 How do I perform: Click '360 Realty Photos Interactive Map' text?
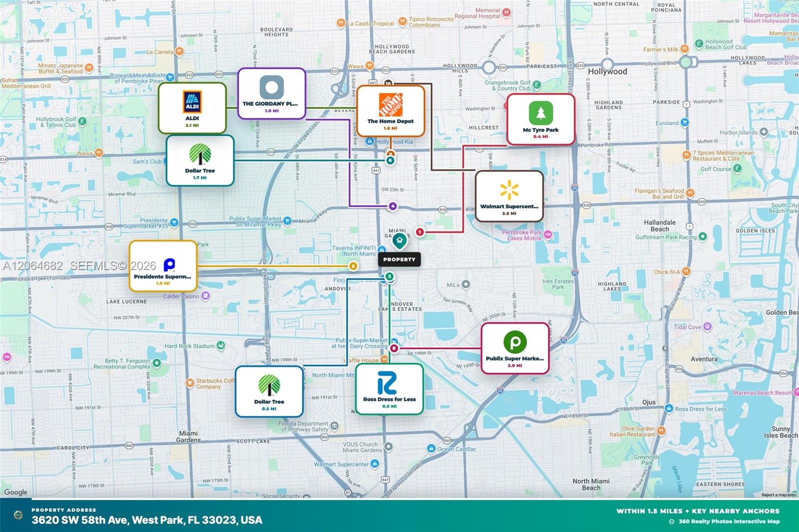pos(729,522)
